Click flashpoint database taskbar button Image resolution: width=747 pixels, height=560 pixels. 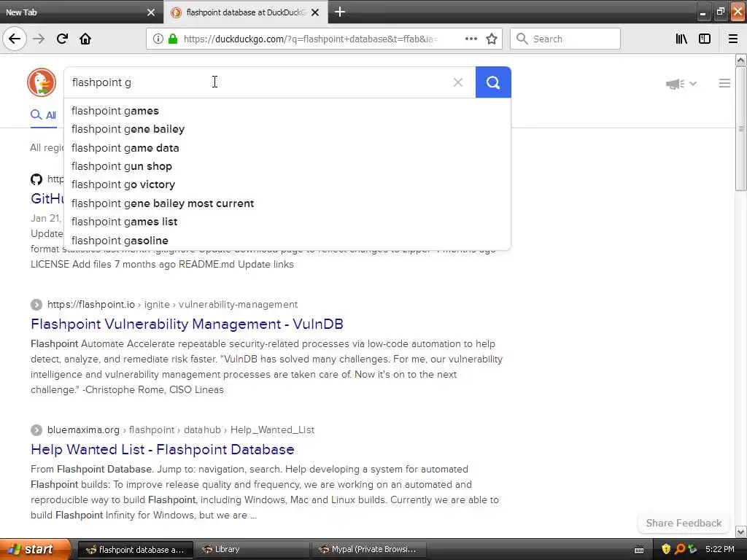point(135,549)
